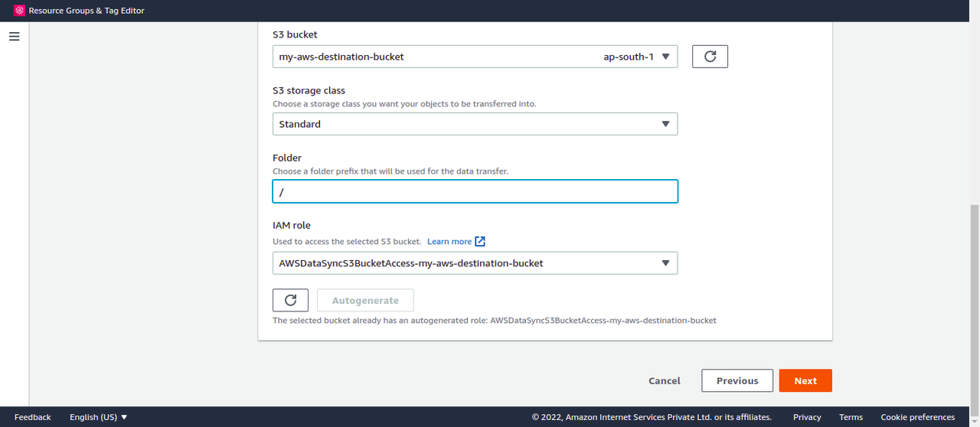Click the Resource Groups & Tag Editor icon
This screenshot has height=427, width=980.
coord(20,11)
